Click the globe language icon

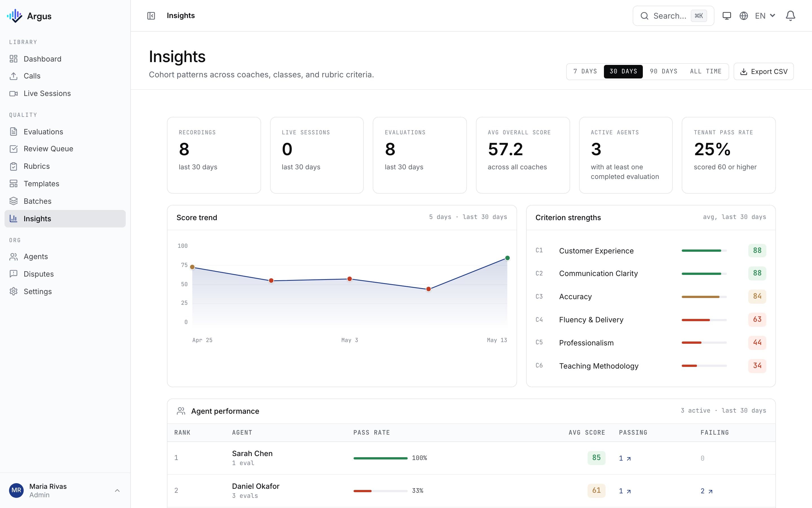tap(743, 16)
